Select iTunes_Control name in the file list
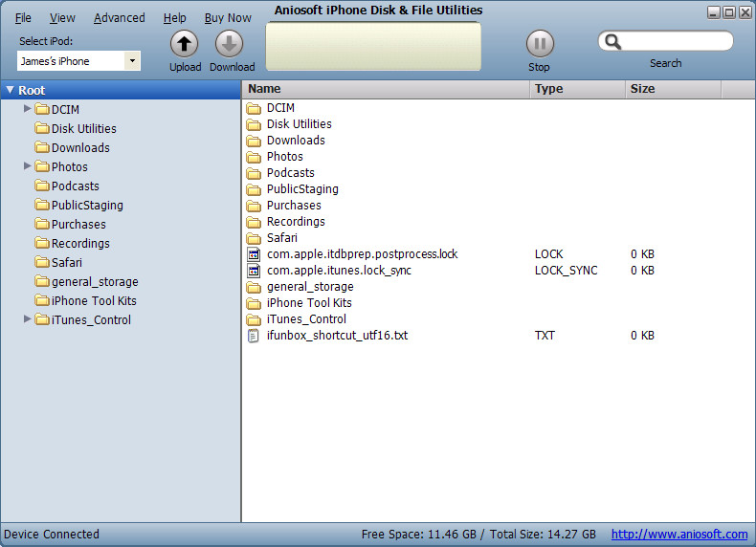The image size is (756, 547). tap(306, 319)
